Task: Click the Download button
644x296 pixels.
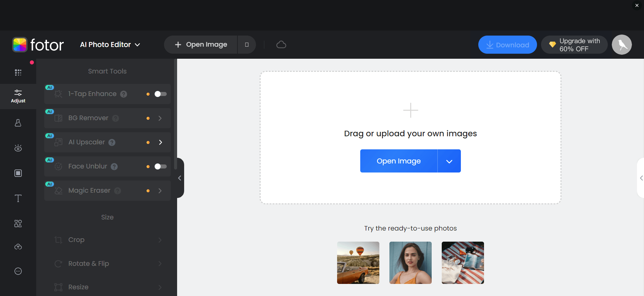Action: (507, 45)
